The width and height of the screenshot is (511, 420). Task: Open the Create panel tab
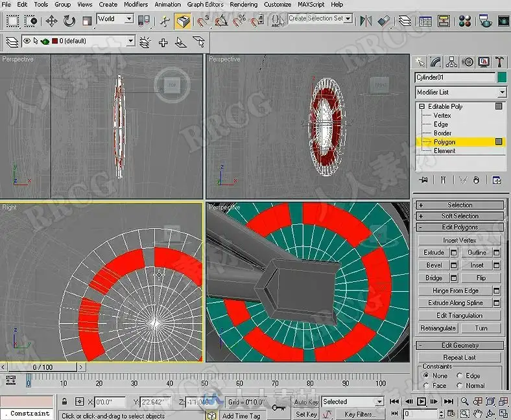click(421, 62)
